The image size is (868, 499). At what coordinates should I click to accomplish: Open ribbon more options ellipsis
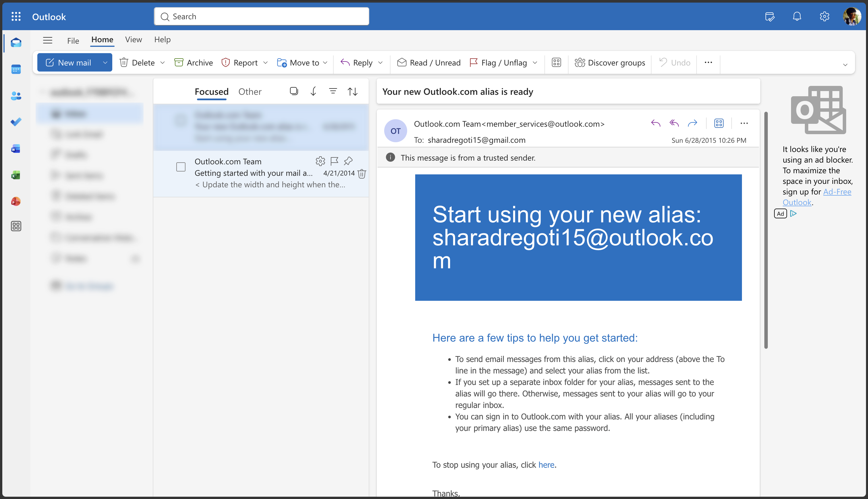click(x=708, y=62)
